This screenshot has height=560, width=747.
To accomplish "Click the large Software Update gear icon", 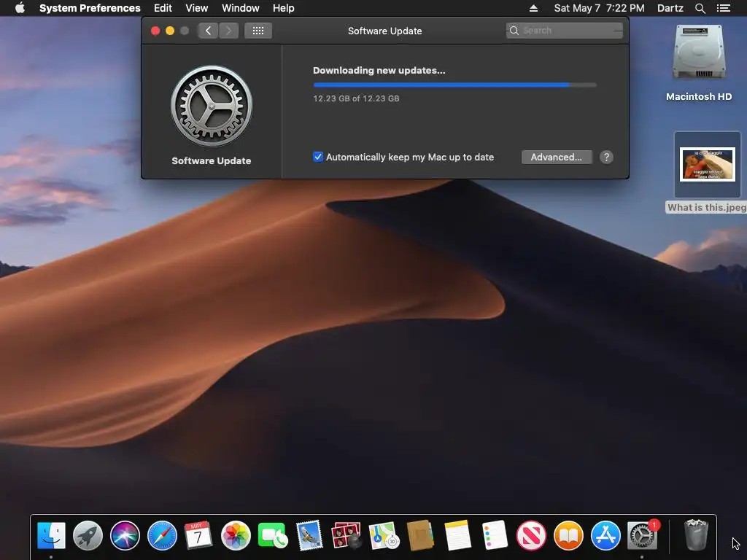I will pos(212,106).
